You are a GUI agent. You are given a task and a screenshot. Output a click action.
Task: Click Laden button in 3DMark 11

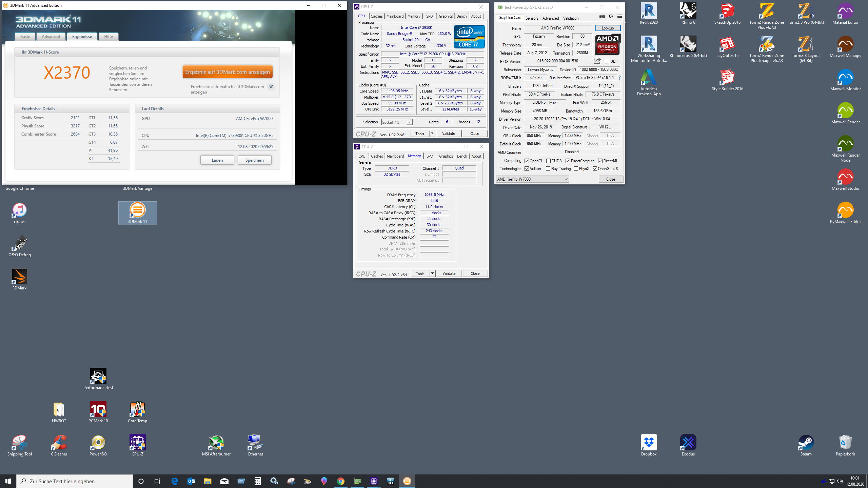click(x=217, y=160)
